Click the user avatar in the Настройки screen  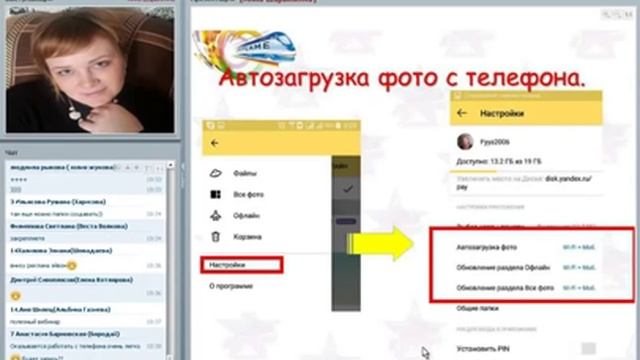(465, 142)
